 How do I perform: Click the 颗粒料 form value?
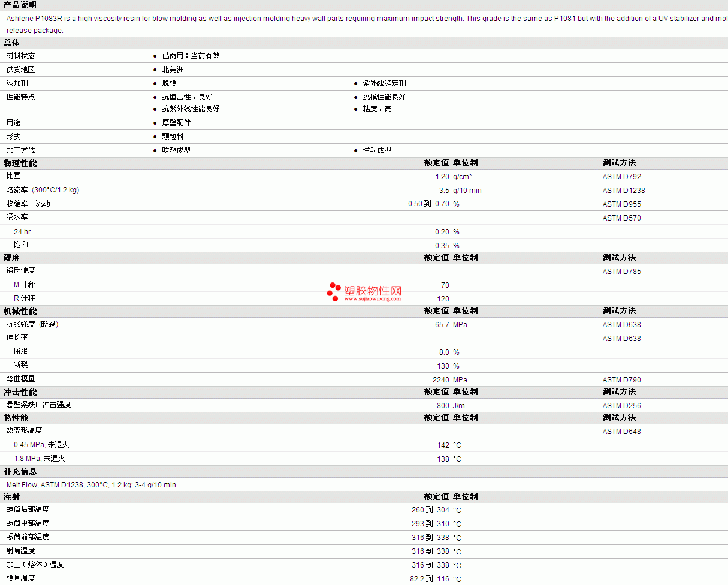[173, 137]
